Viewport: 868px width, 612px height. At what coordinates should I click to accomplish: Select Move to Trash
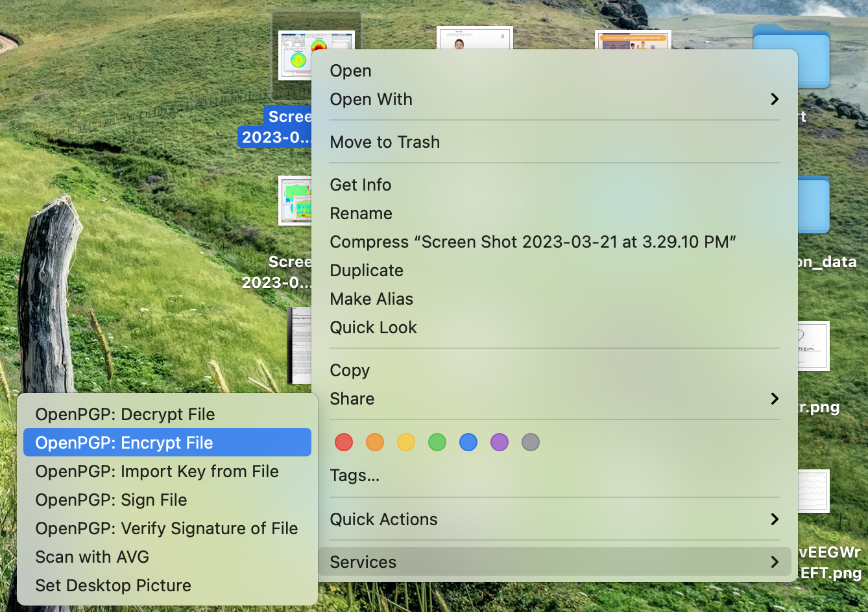[x=555, y=142]
